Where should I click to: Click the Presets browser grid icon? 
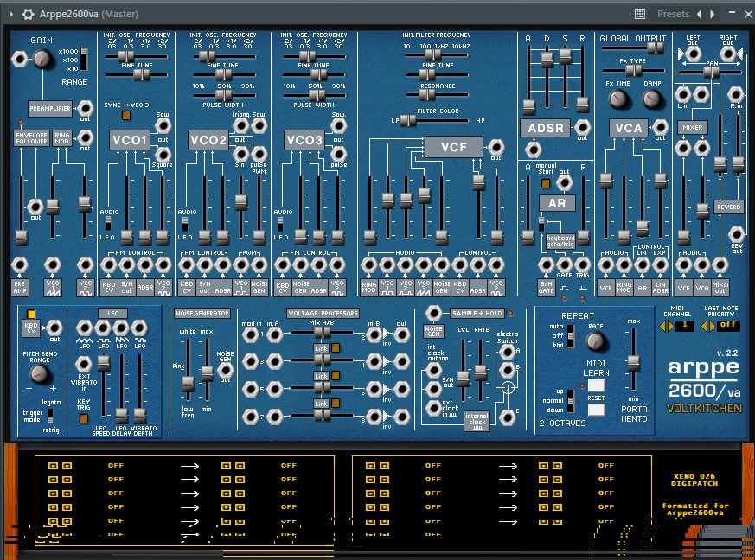(x=638, y=14)
